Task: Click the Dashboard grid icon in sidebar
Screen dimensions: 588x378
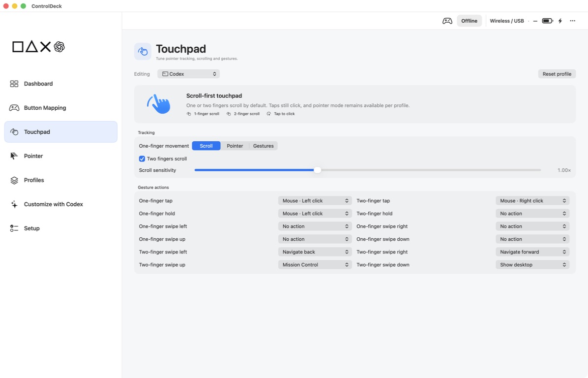Action: (x=14, y=84)
